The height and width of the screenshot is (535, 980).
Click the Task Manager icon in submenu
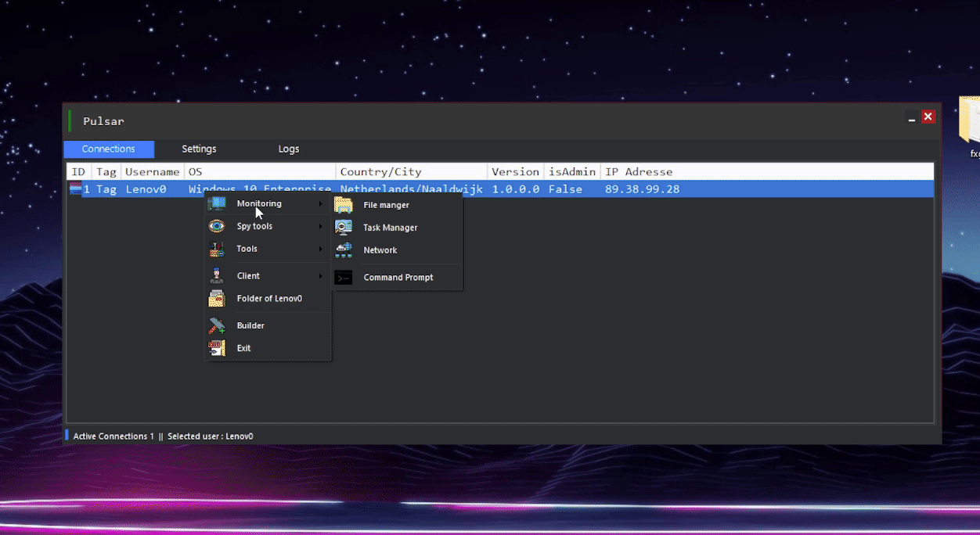tap(344, 228)
